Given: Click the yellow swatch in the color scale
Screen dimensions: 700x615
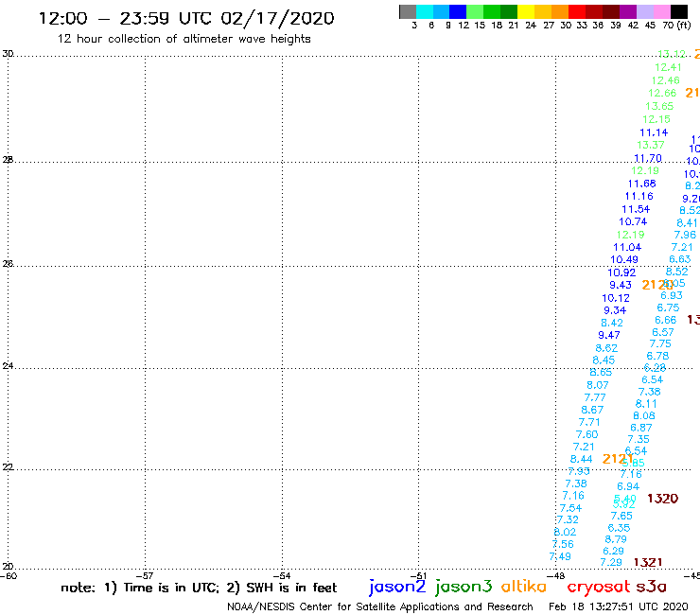Looking at the screenshot, I should point(526,11).
